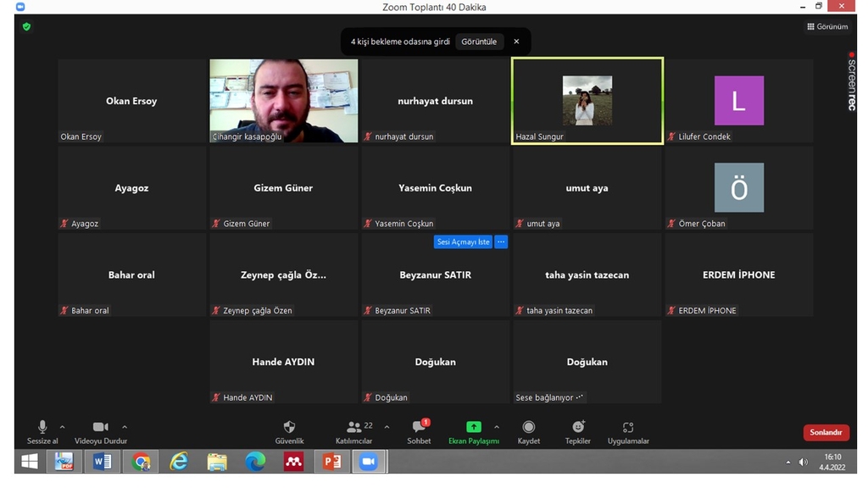Toggle microphone with Sessize al
The image size is (868, 488).
pyautogui.click(x=42, y=428)
